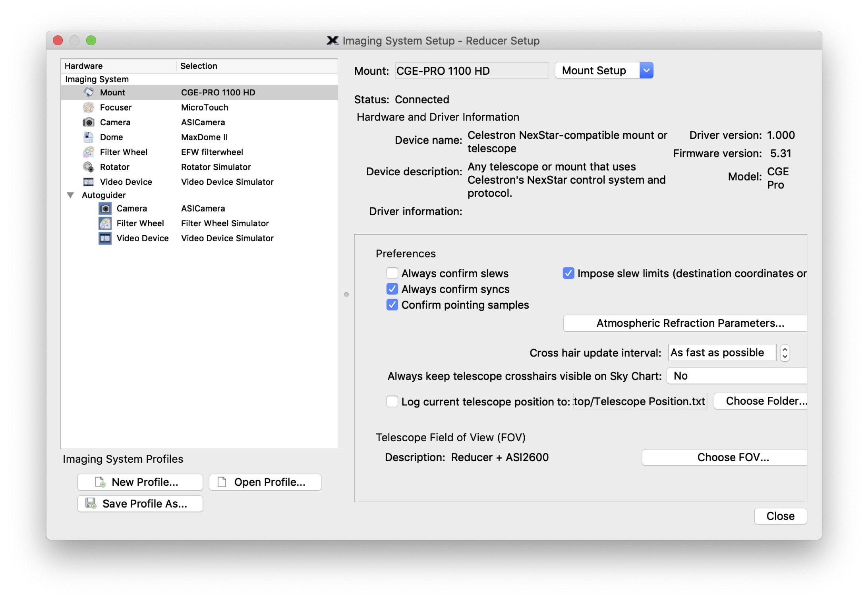Click the Autoguider Video Device icon
The height and width of the screenshot is (601, 868).
(105, 238)
